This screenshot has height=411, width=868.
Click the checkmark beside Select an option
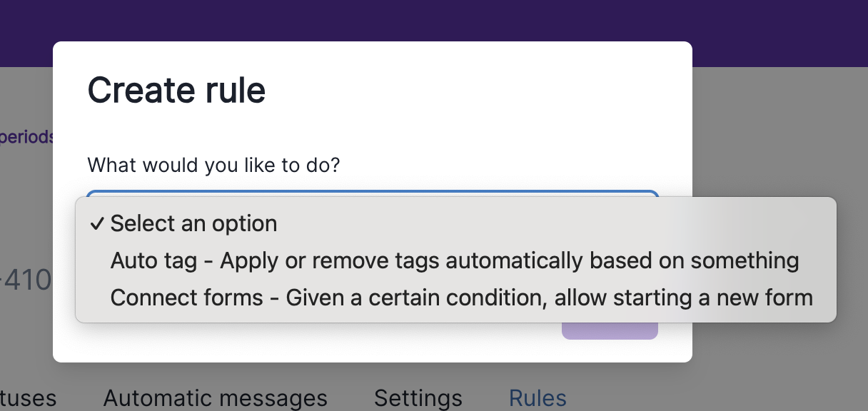coord(97,224)
